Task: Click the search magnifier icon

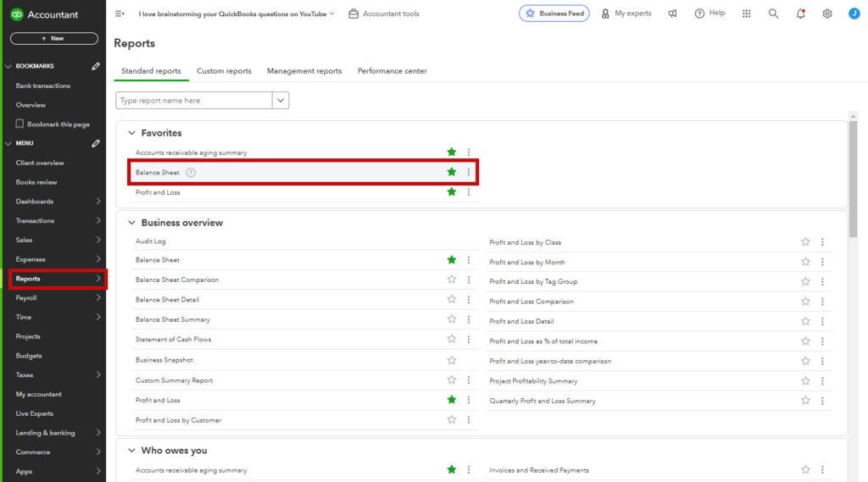Action: tap(773, 14)
